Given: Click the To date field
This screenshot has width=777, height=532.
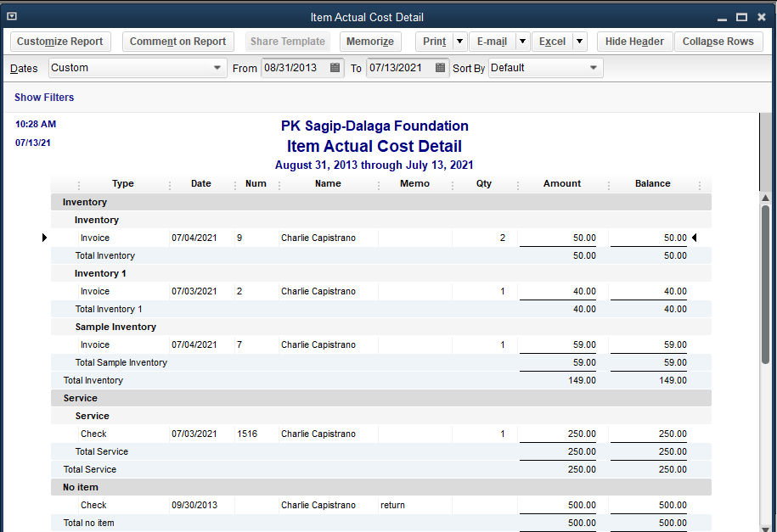Looking at the screenshot, I should pos(401,68).
